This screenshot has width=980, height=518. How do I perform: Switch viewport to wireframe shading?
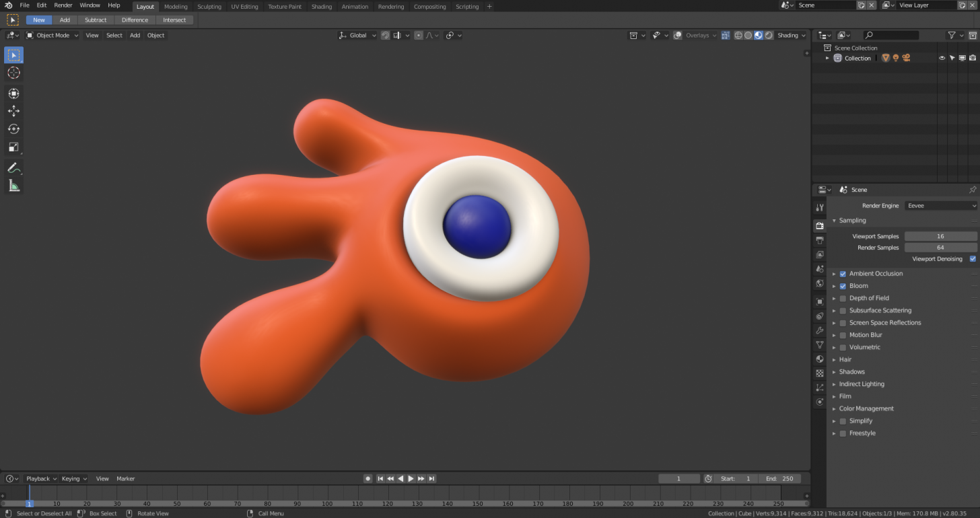pos(738,36)
